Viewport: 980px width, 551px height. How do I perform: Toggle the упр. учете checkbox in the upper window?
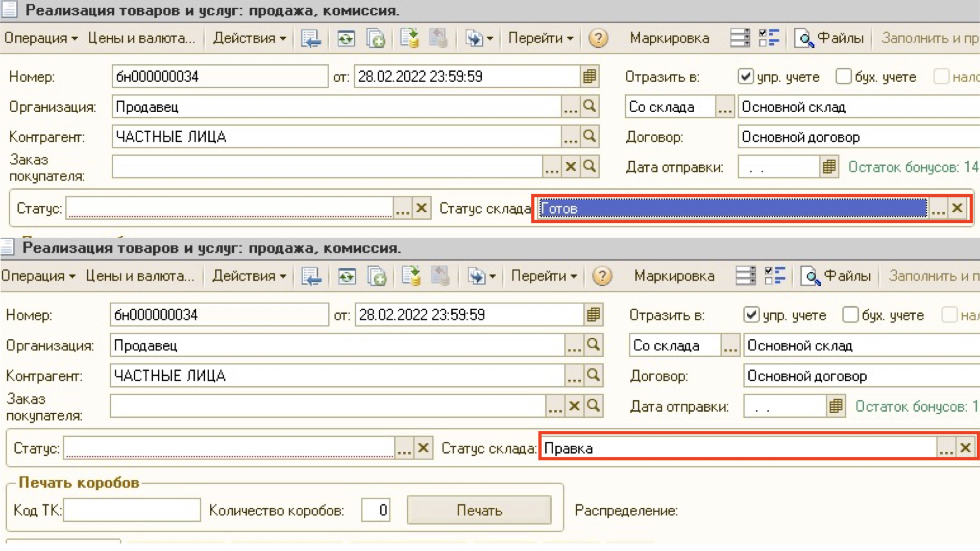coord(746,77)
